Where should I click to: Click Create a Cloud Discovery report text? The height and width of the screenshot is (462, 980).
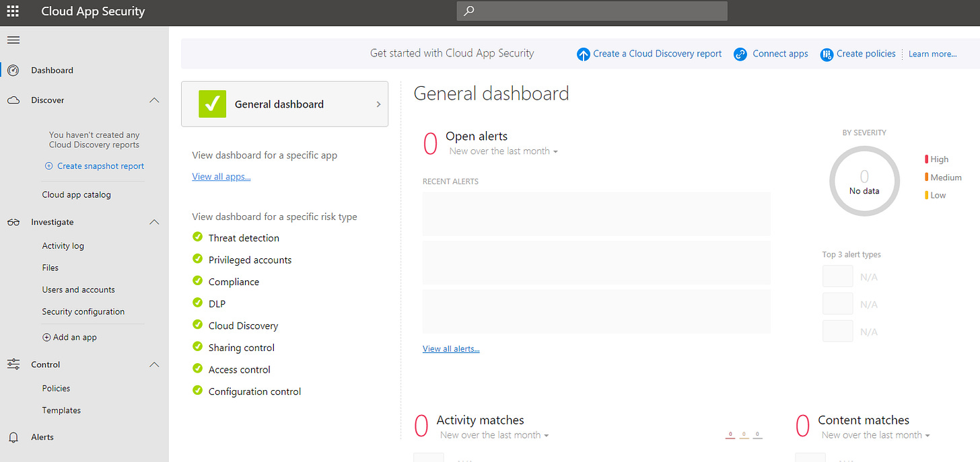657,54
